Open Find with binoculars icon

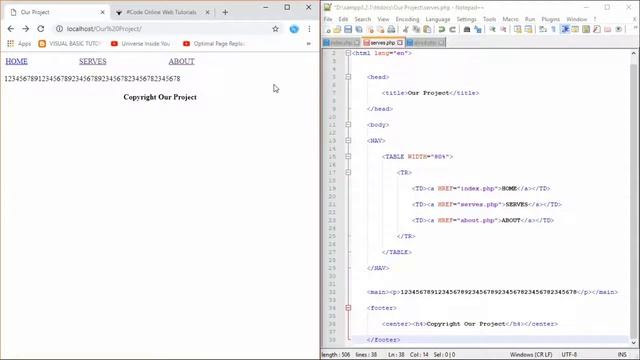tap(467, 29)
